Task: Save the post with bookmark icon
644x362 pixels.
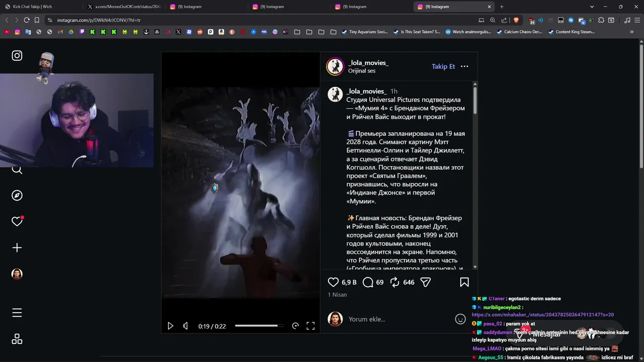Action: (x=464, y=283)
